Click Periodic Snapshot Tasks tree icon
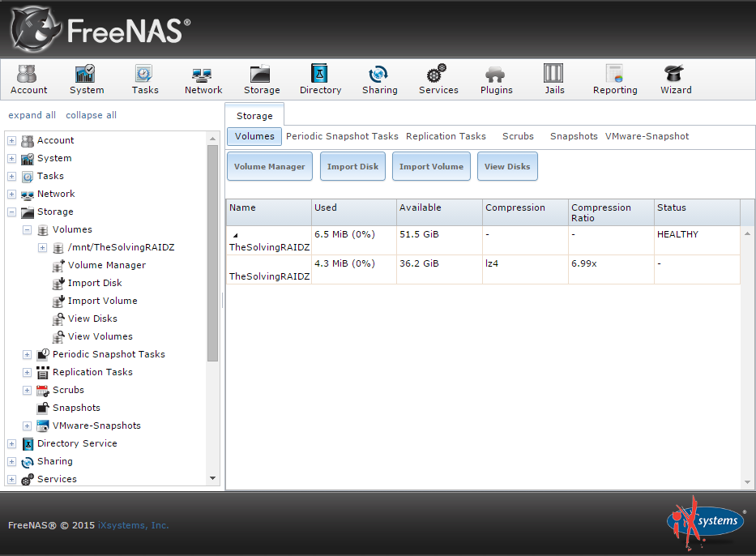 pos(43,354)
